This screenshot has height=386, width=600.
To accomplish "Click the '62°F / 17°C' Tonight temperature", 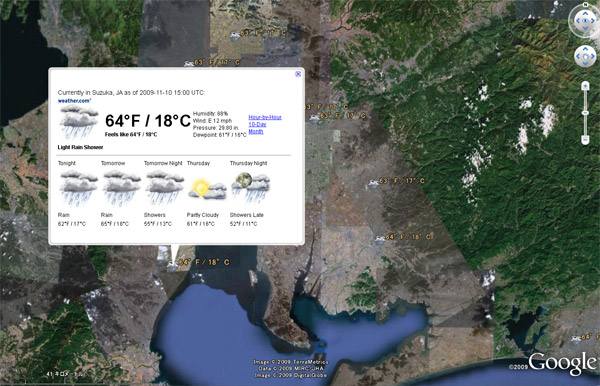I will (72, 224).
